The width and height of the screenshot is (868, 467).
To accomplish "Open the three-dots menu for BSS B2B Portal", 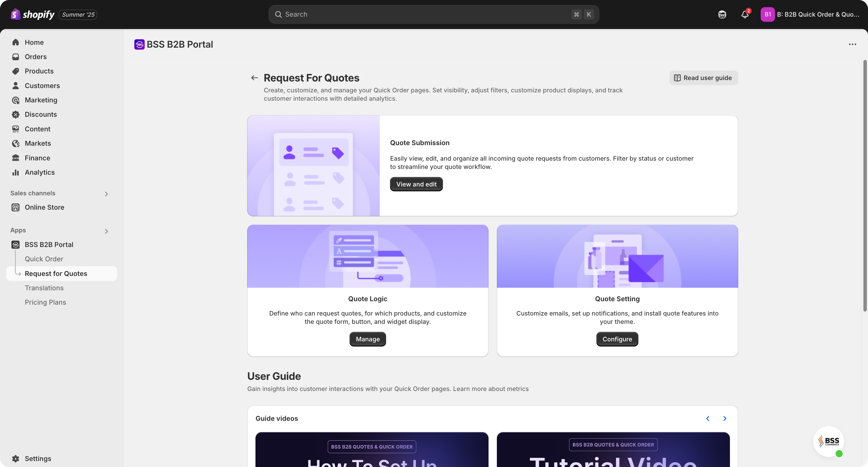I will pos(852,44).
